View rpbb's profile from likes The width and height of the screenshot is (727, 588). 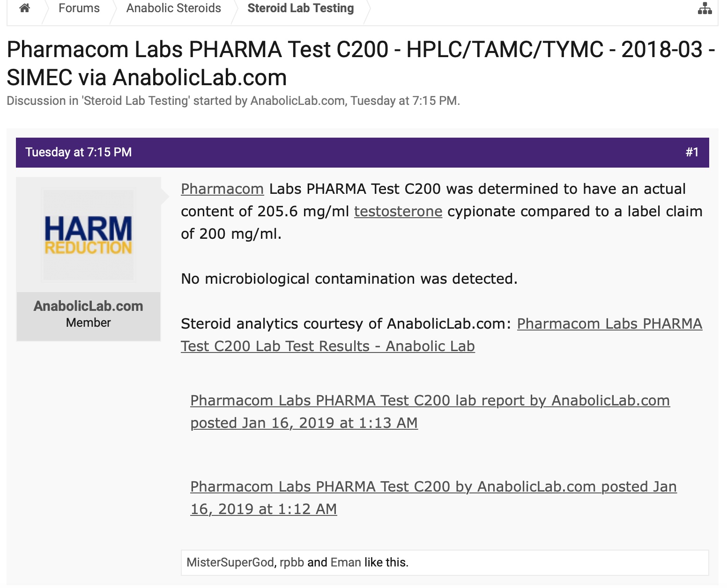[292, 562]
